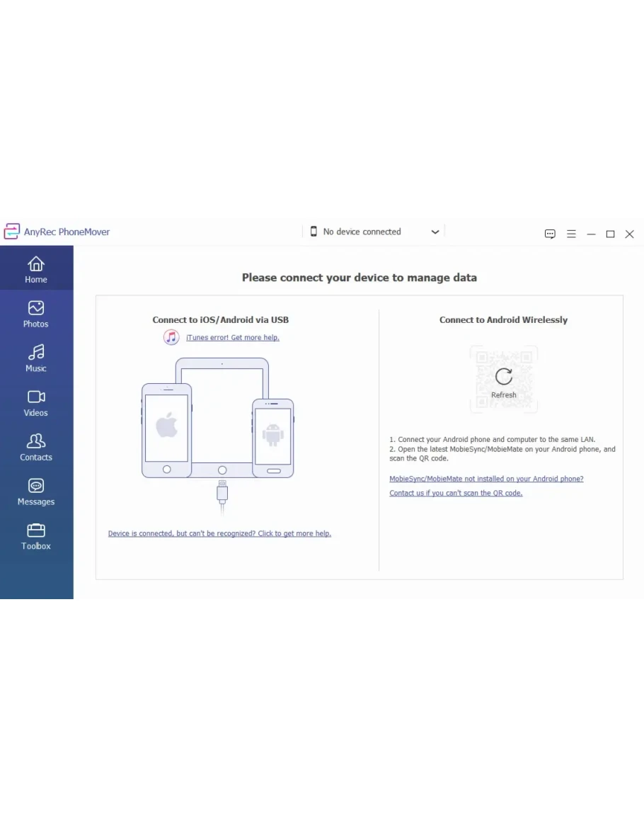Click the feedback chat bubble icon

[550, 234]
